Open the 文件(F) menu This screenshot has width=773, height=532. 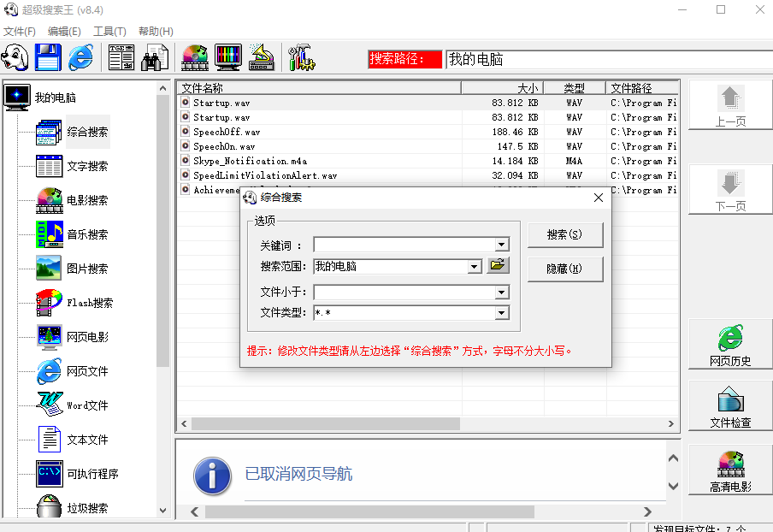pos(20,32)
